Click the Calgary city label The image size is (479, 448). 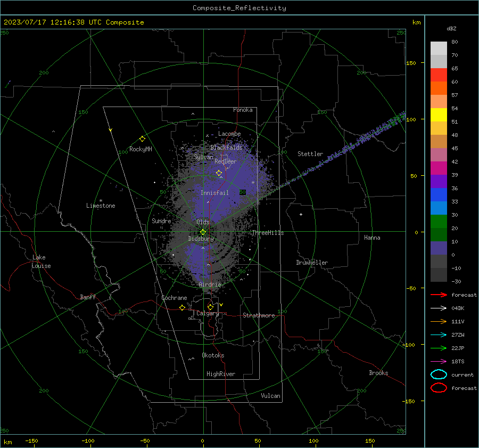[x=208, y=313]
